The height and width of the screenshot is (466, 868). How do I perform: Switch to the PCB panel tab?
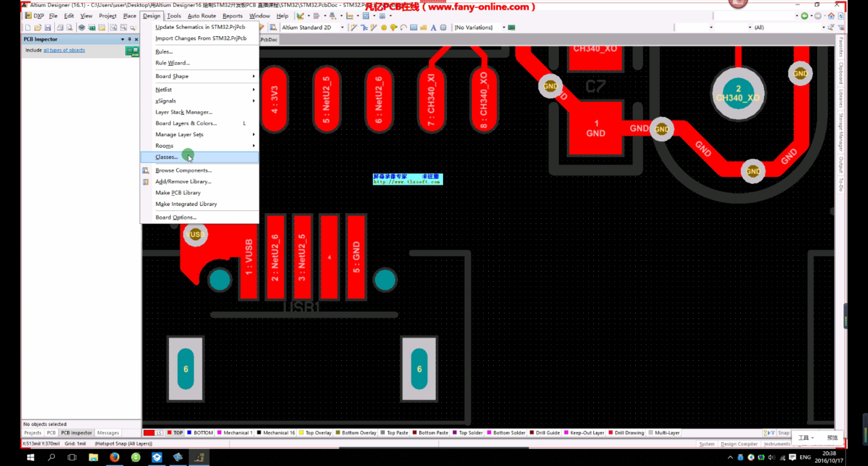click(x=52, y=433)
